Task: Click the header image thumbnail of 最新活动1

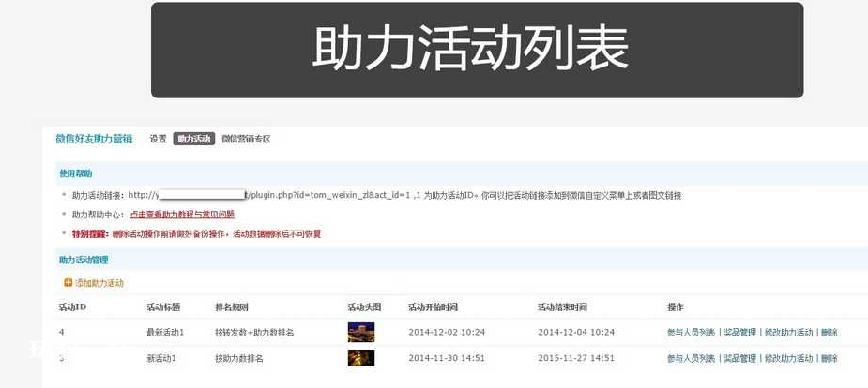Action: coord(360,332)
